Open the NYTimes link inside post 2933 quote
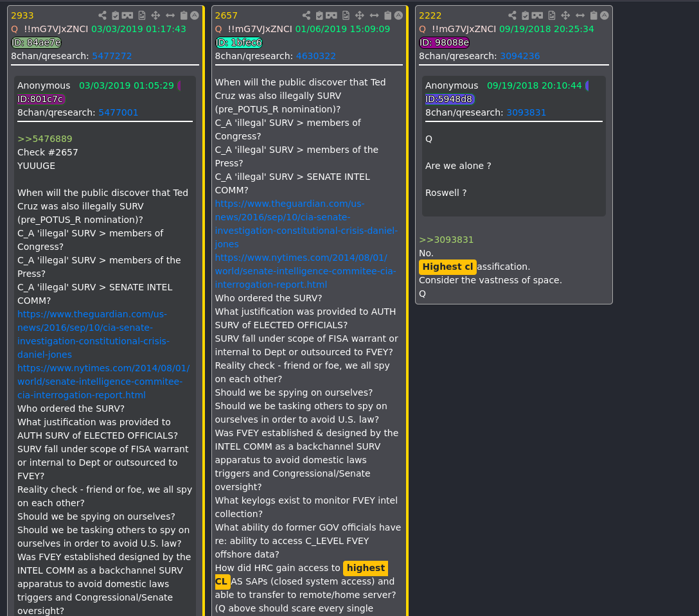This screenshot has width=699, height=616. pos(103,382)
